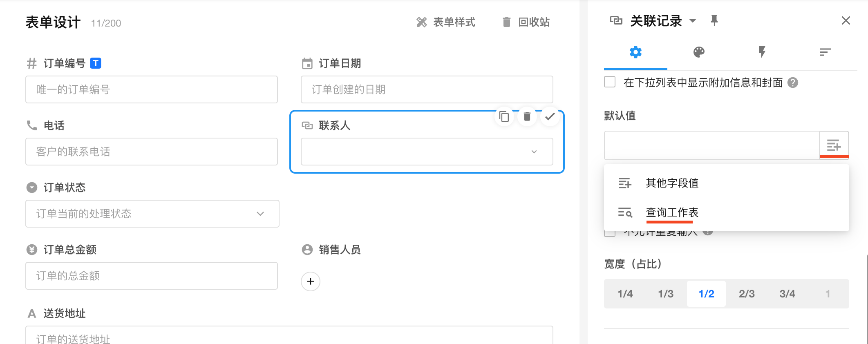The image size is (868, 344).
Task: Add a 销售人员 with plus button
Action: [x=311, y=281]
